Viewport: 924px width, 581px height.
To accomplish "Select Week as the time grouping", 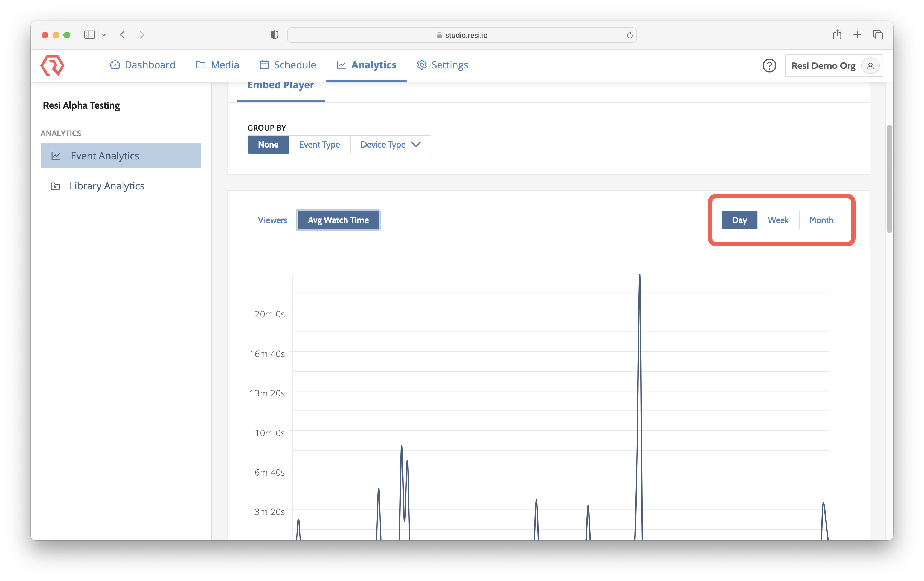I will pos(778,220).
